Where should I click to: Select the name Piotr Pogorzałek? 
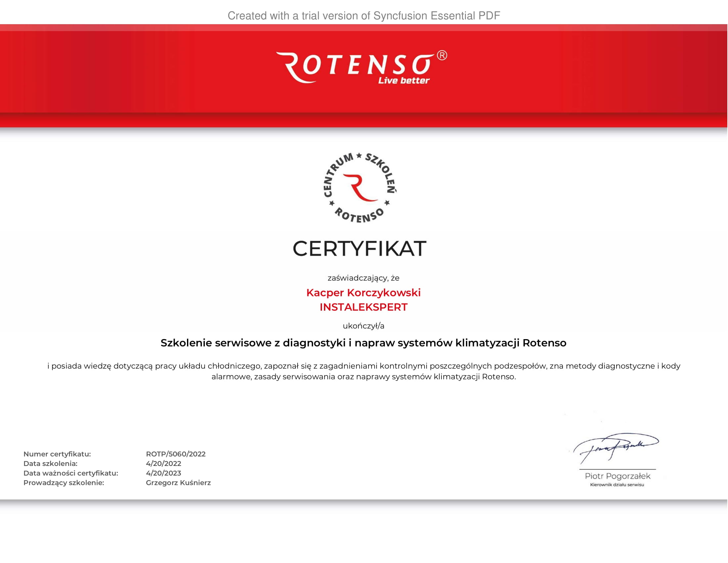click(617, 476)
